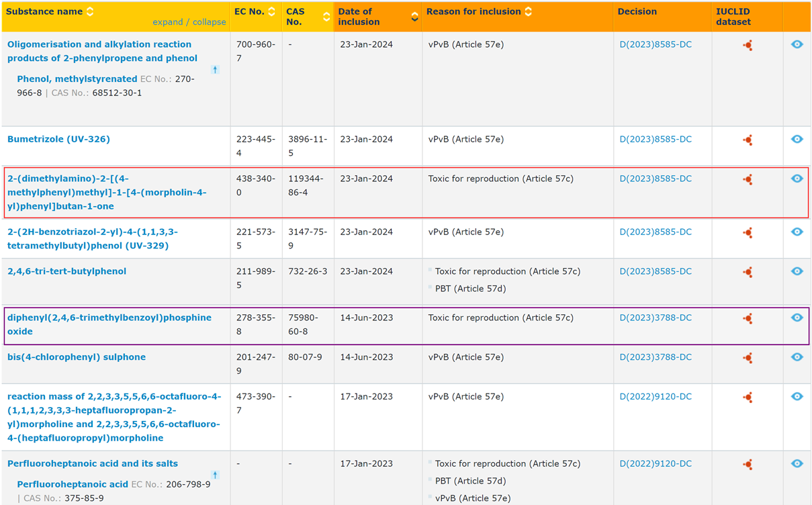
Task: View details eye icon for Oligomerisation reaction products
Action: tap(797, 44)
